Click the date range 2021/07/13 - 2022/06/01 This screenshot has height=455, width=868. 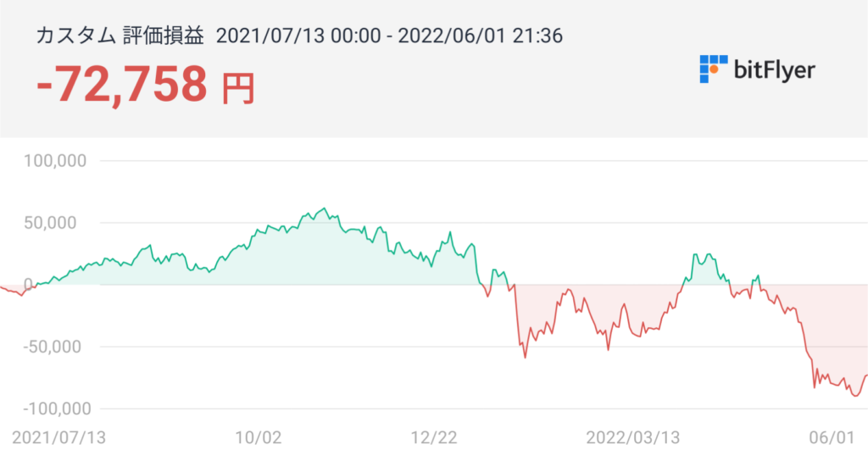[391, 36]
